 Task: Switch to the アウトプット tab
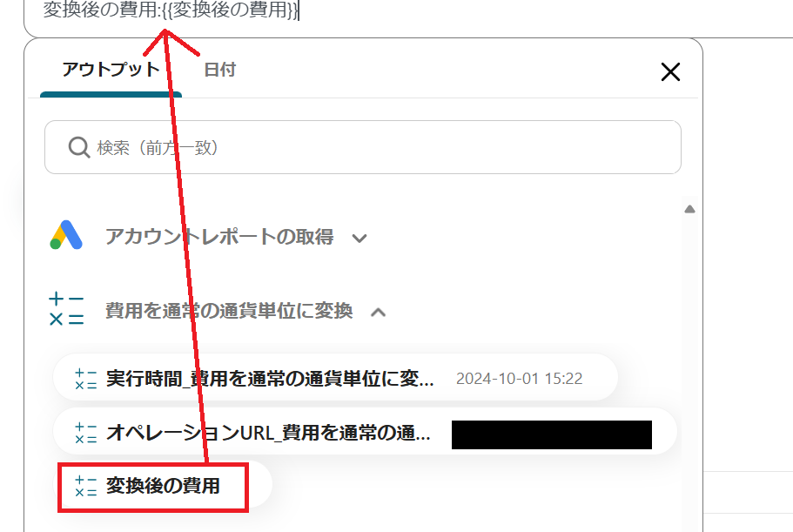pos(111,70)
